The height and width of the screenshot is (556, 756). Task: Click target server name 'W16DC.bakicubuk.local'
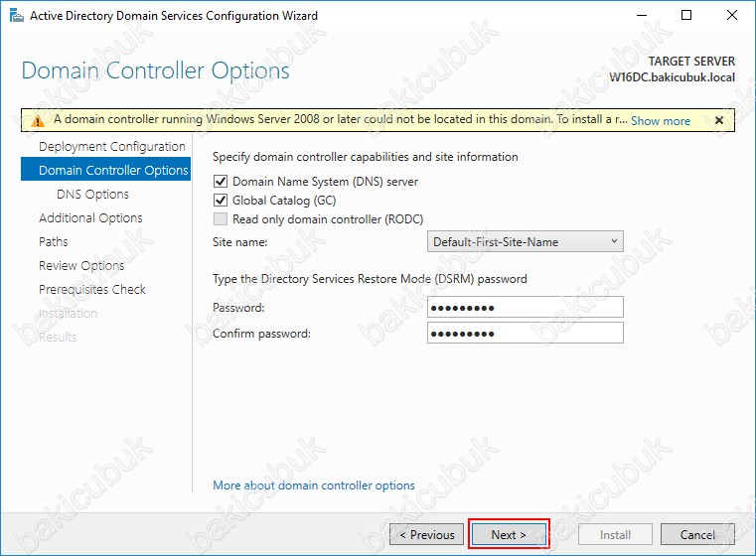pyautogui.click(x=673, y=77)
